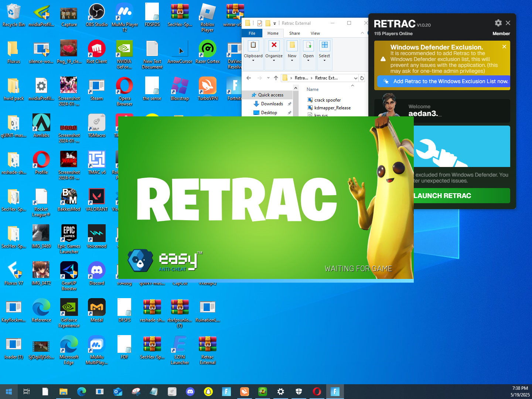Open File Explorer from taskbar
Image resolution: width=532 pixels, height=399 pixels.
coord(64,392)
